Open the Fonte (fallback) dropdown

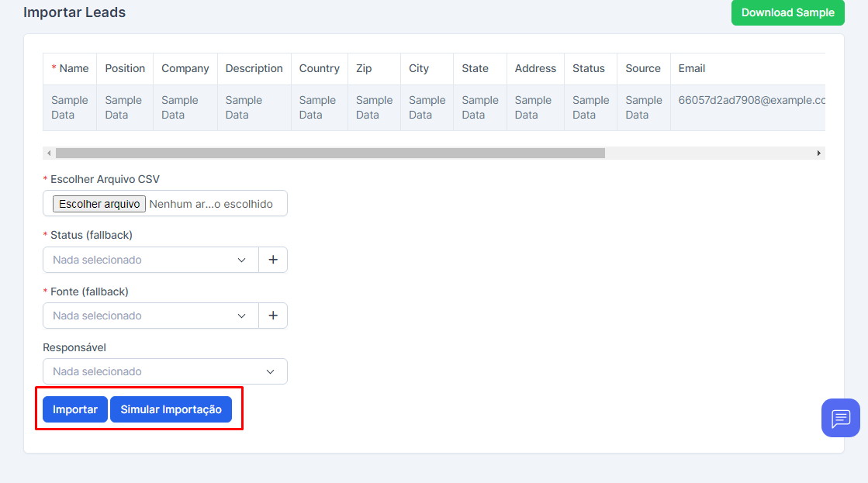pos(150,316)
